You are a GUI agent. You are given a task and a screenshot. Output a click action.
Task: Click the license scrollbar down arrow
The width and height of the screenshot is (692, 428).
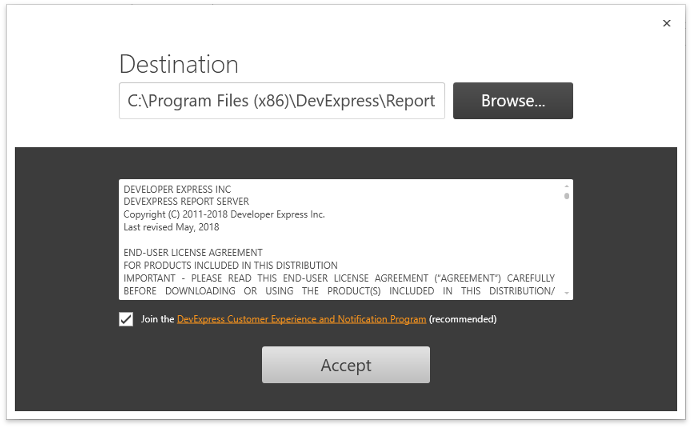click(x=567, y=293)
